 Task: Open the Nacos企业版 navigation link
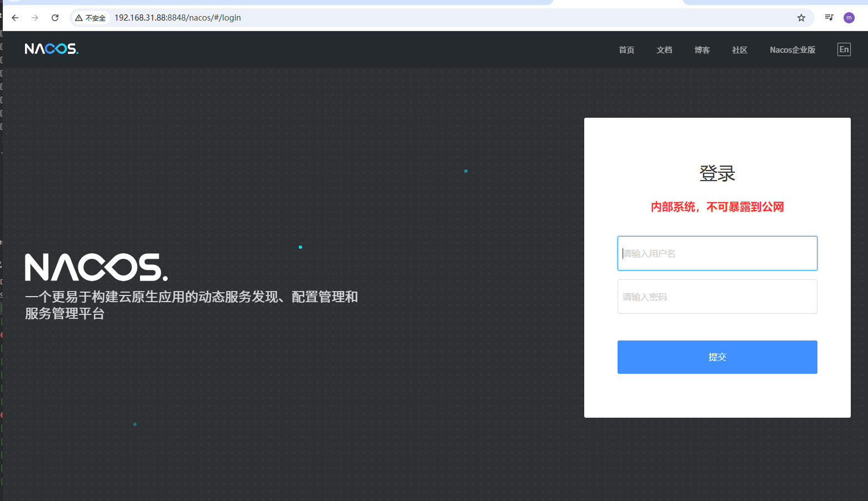792,50
